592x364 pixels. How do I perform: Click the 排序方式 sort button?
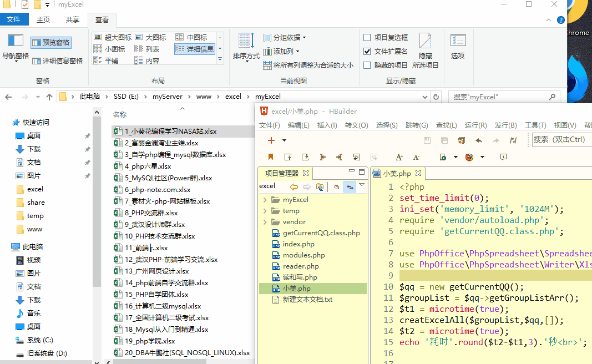pyautogui.click(x=246, y=47)
